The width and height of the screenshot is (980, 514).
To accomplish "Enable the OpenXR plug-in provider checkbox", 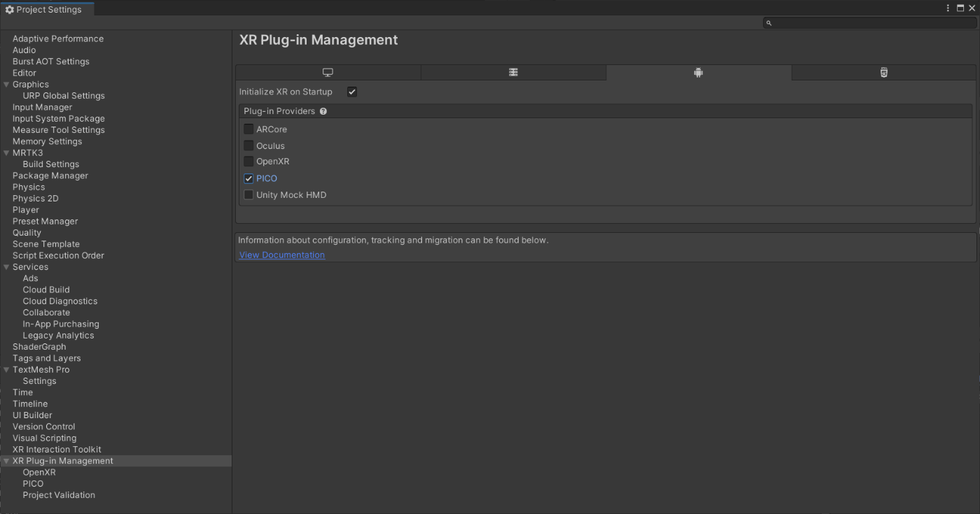I will coord(248,162).
